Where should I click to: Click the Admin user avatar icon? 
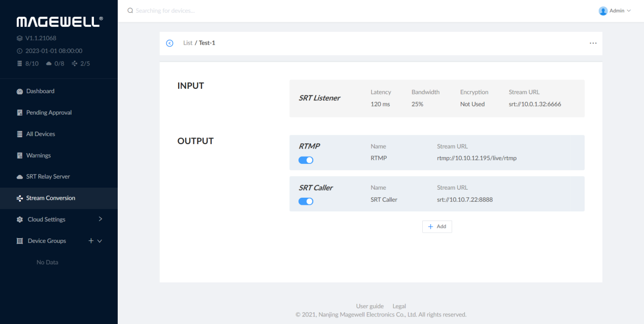603,11
